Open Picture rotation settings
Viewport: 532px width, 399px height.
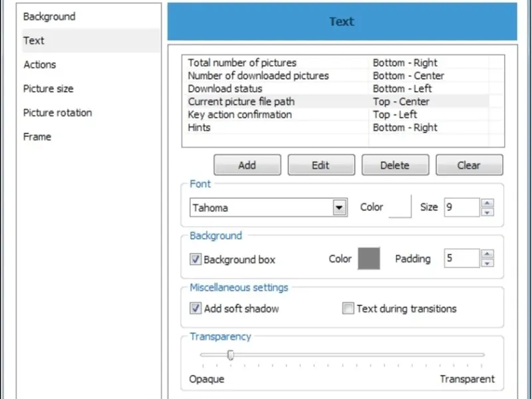pos(57,112)
